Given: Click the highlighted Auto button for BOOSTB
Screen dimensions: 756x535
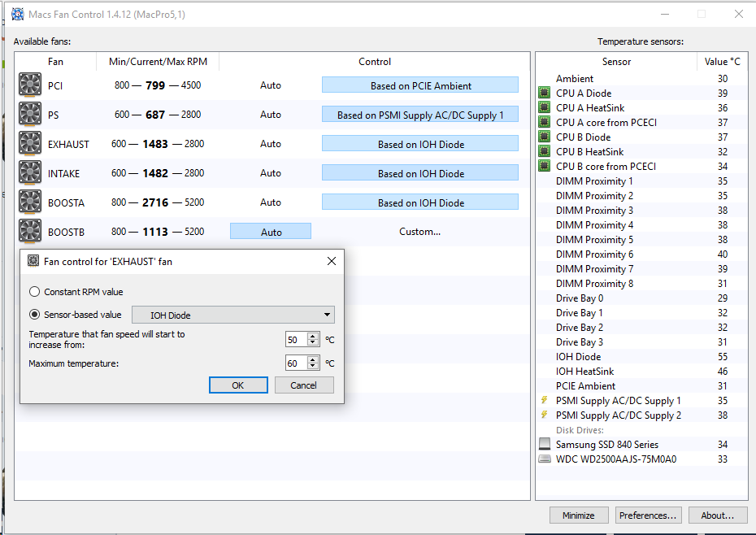Looking at the screenshot, I should [x=271, y=232].
